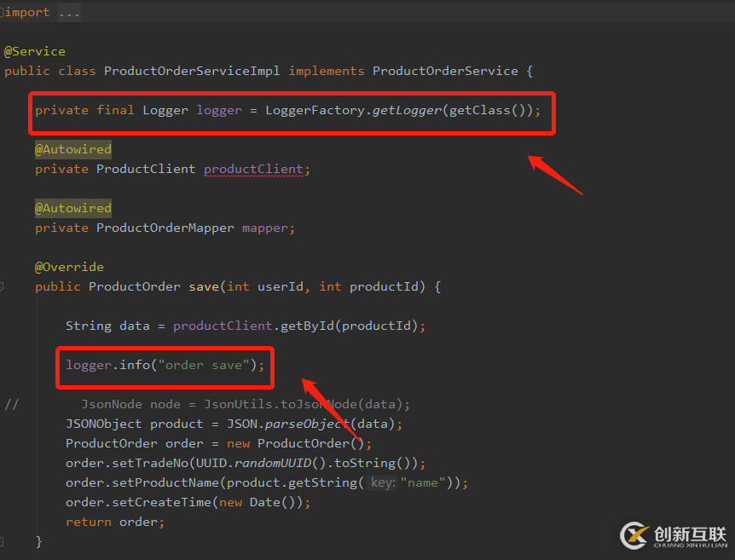Click the ProductOrderMapper type

tap(165, 228)
